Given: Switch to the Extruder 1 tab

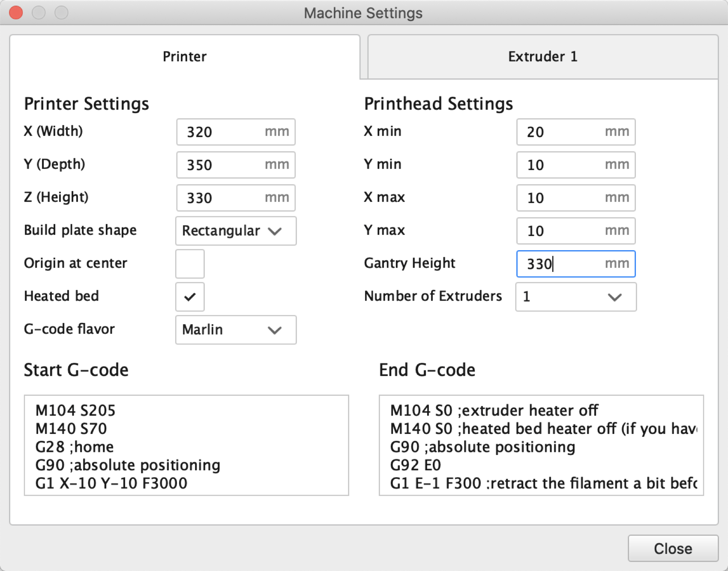Looking at the screenshot, I should tap(542, 56).
